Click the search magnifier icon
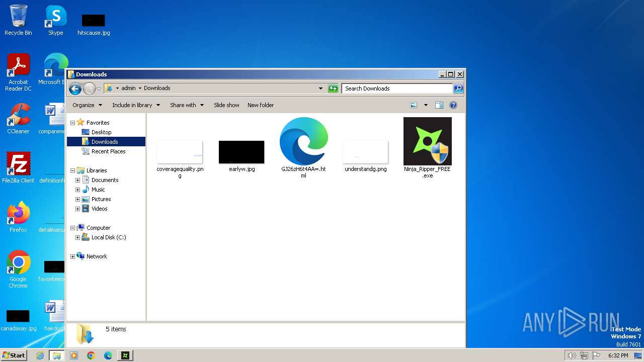Screen dimensions: 644x362 (x=458, y=88)
